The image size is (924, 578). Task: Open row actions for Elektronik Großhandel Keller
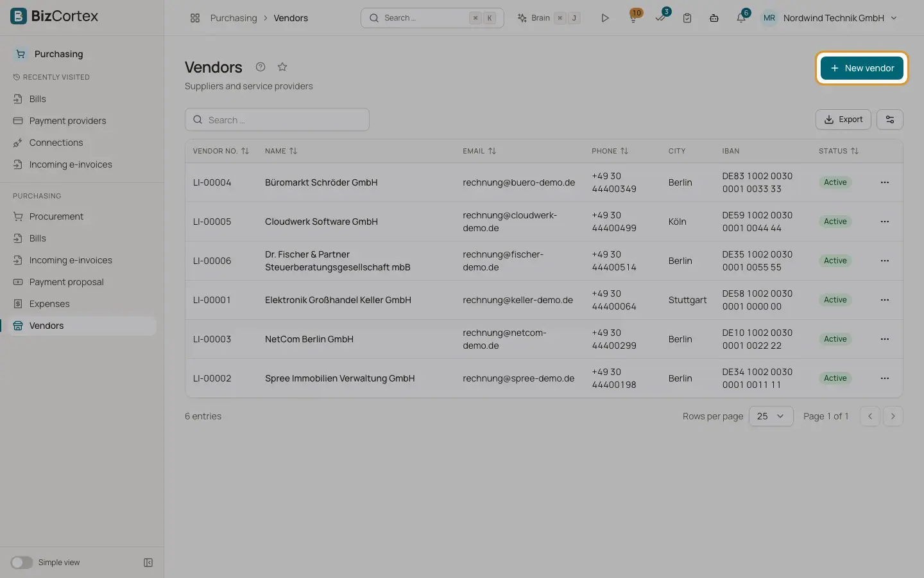coord(885,300)
